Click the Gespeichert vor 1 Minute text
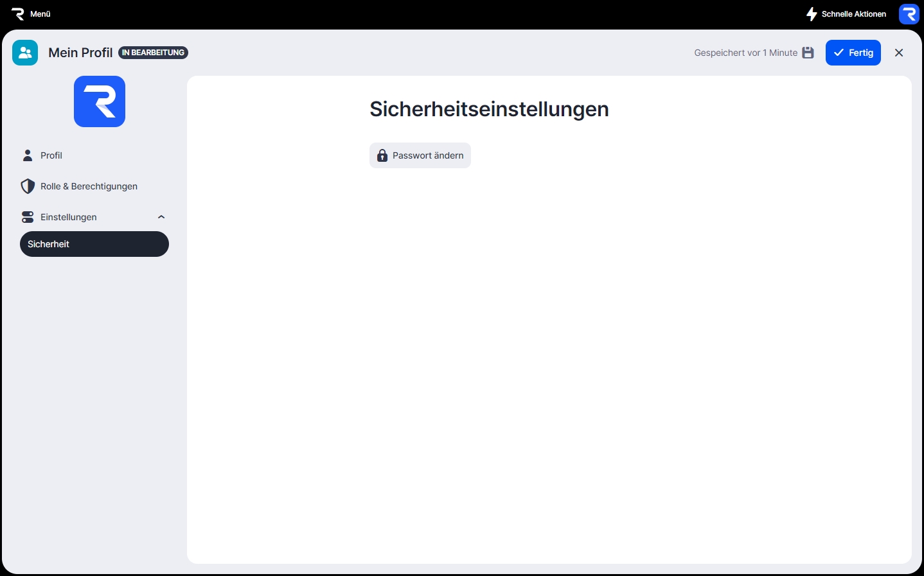The width and height of the screenshot is (924, 576). click(745, 53)
